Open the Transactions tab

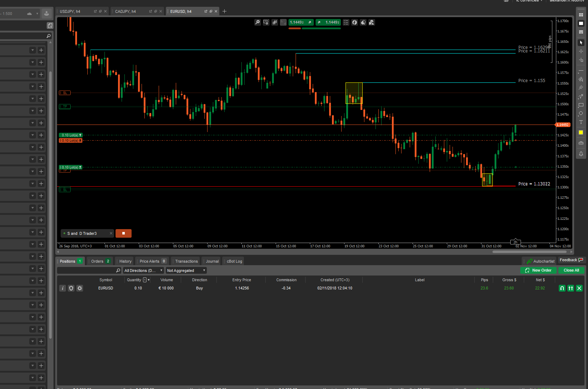[x=186, y=261]
